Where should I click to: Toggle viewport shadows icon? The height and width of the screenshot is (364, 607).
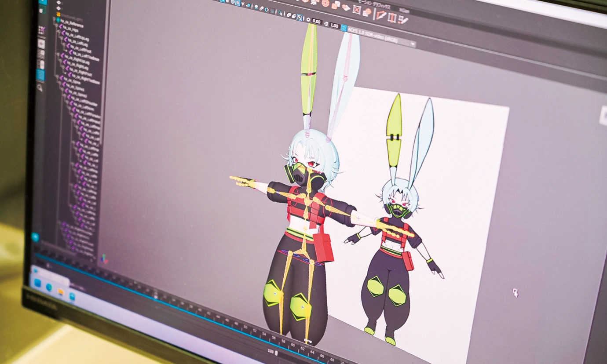point(249,5)
